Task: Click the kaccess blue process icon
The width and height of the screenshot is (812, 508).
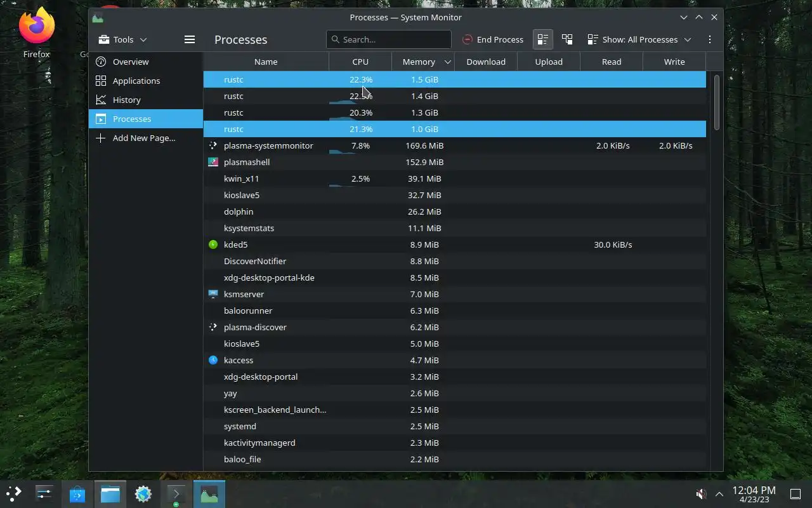Action: coord(213,360)
